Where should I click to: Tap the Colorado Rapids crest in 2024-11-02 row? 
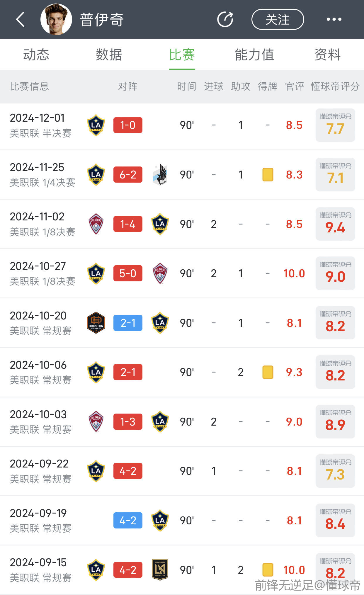[96, 224]
